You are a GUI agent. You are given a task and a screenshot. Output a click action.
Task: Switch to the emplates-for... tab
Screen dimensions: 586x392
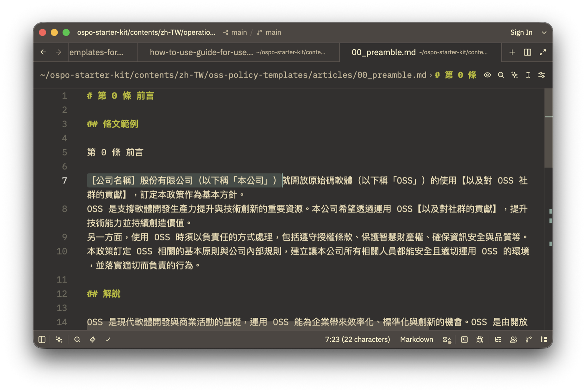click(103, 52)
